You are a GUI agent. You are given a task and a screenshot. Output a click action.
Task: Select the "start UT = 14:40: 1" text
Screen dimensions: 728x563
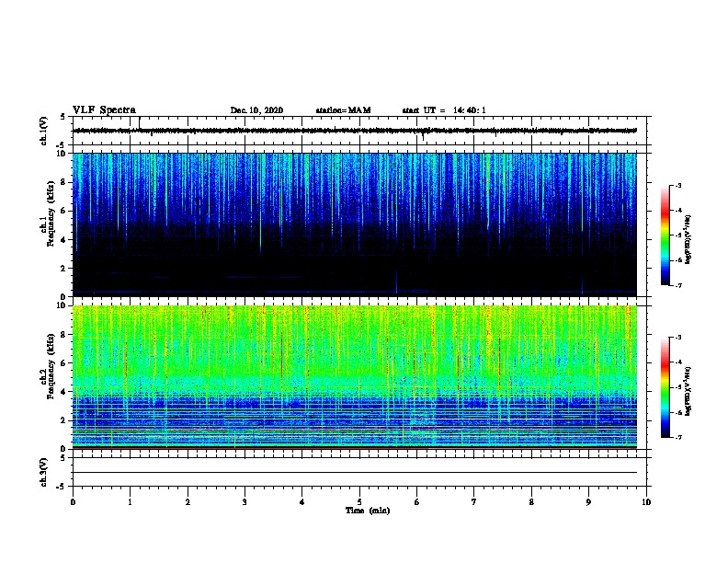click(444, 110)
